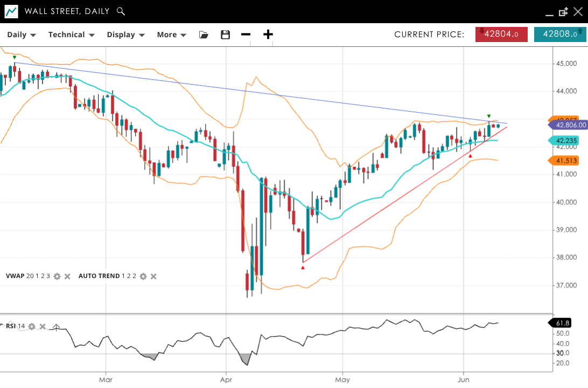Image resolution: width=588 pixels, height=388 pixels.
Task: Save chart using floppy disk icon
Action: point(225,34)
